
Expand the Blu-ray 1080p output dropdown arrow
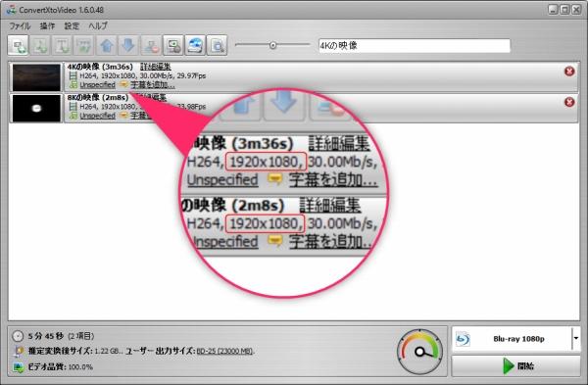[x=575, y=339]
